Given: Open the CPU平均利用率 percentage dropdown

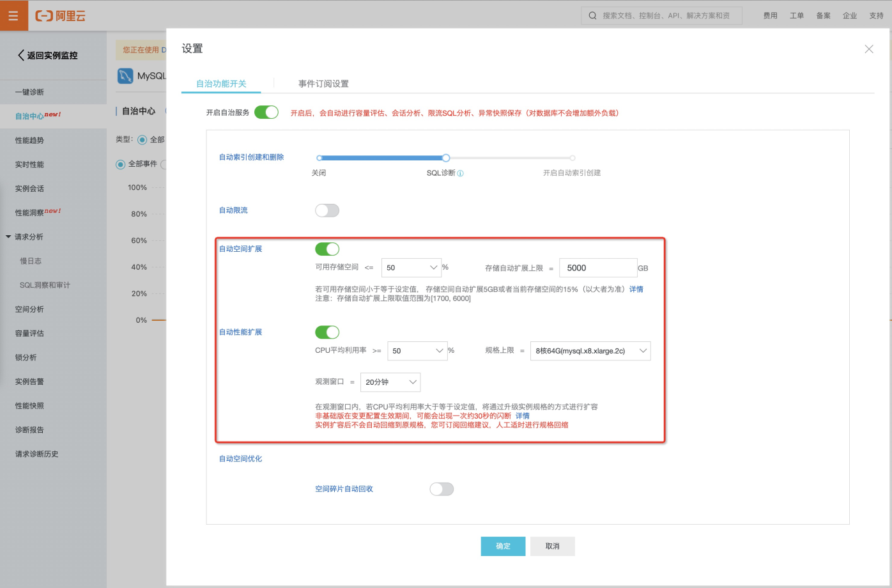Looking at the screenshot, I should click(417, 351).
